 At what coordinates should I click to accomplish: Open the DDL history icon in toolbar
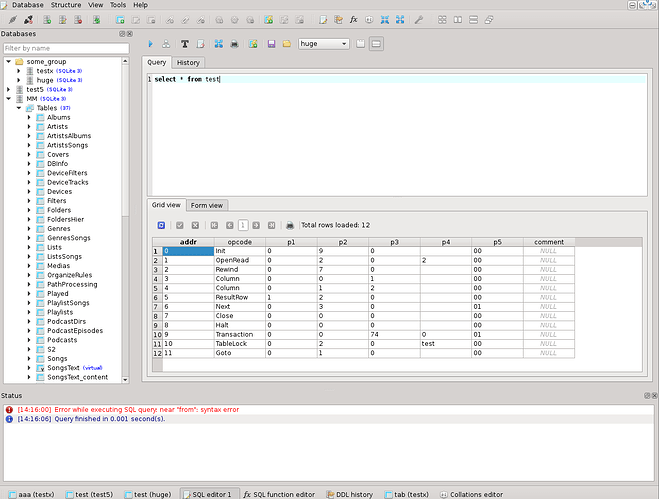point(338,20)
